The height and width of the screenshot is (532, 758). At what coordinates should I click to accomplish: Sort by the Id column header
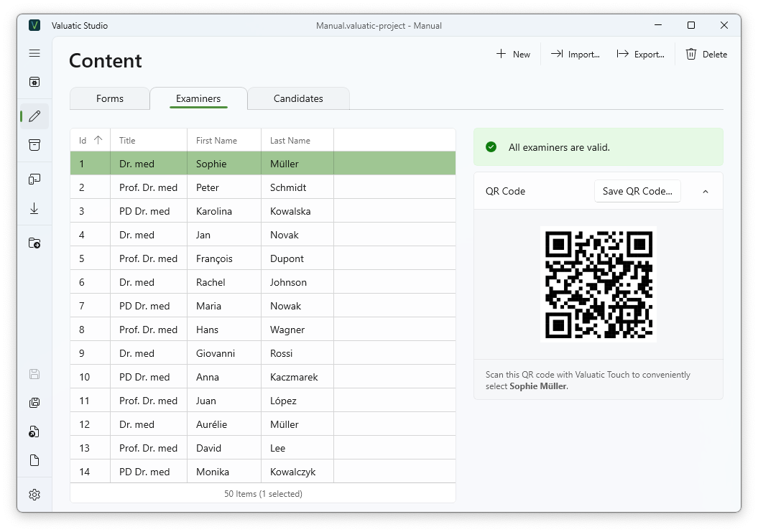[91, 140]
